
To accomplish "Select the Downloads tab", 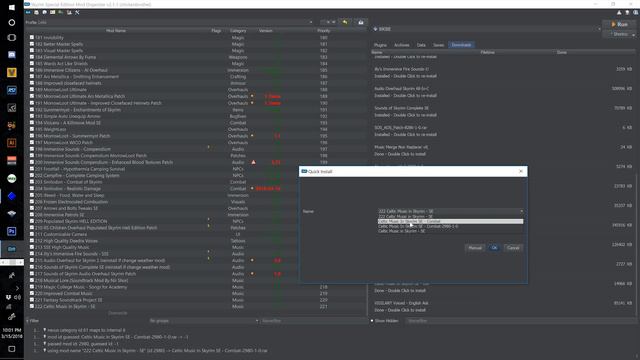I will click(x=461, y=45).
